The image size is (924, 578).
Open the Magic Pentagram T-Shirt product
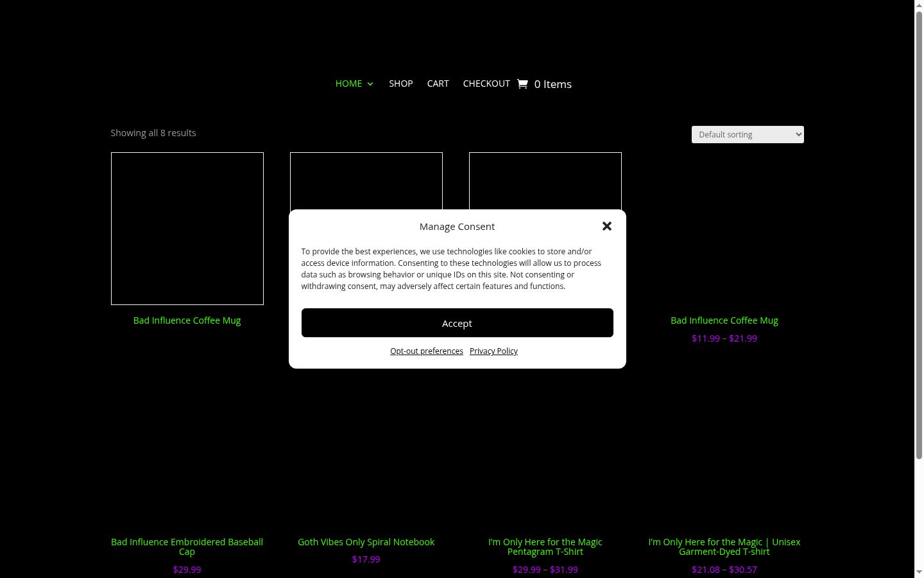545,547
